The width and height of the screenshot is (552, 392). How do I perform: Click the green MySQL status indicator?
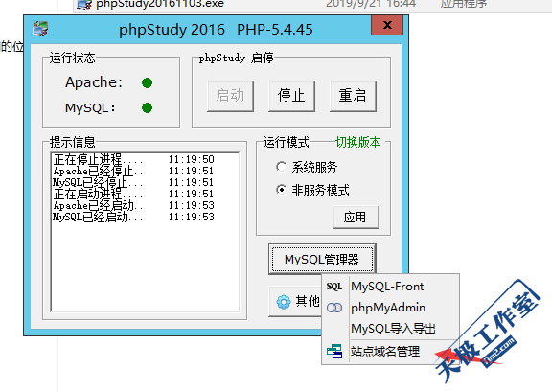pos(147,107)
